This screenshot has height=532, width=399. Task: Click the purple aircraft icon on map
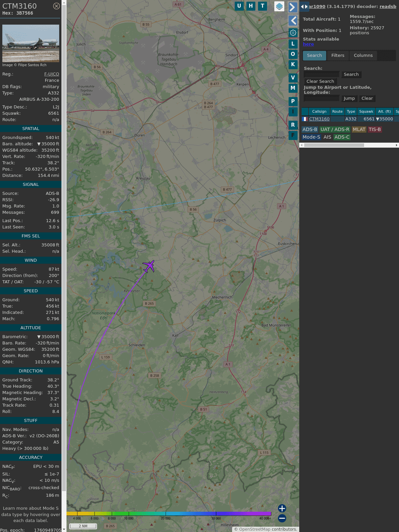(x=149, y=266)
